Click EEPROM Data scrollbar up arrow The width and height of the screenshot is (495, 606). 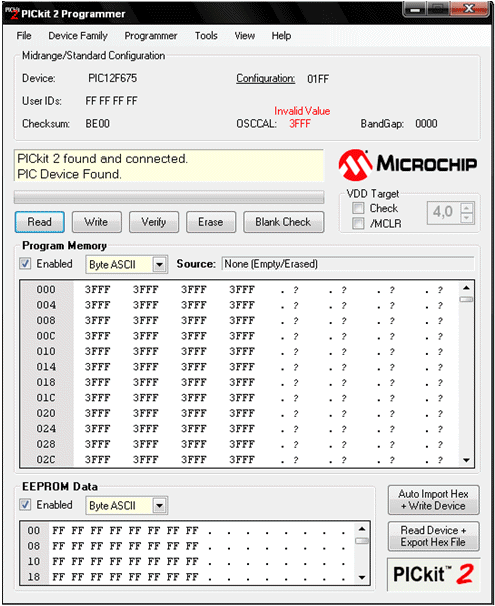(x=362, y=529)
